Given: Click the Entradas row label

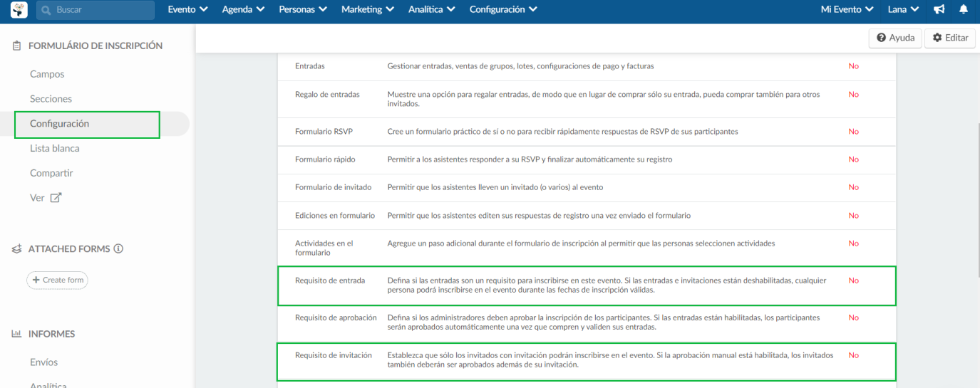Looking at the screenshot, I should (310, 66).
